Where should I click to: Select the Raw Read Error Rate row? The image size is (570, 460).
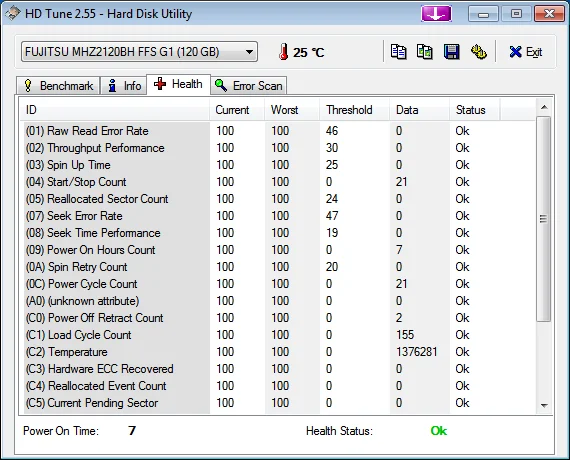[278, 131]
